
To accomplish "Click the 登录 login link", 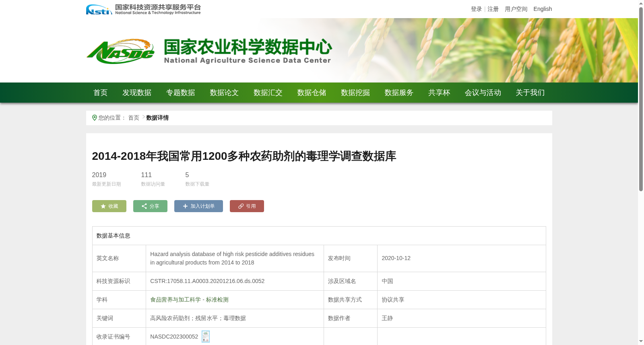I will pyautogui.click(x=476, y=9).
